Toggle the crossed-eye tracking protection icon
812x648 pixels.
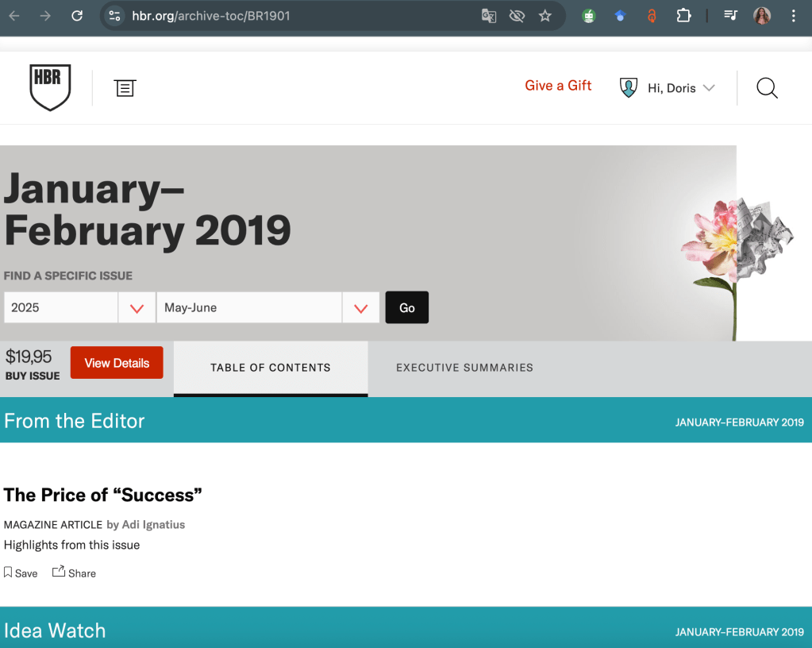pos(517,16)
